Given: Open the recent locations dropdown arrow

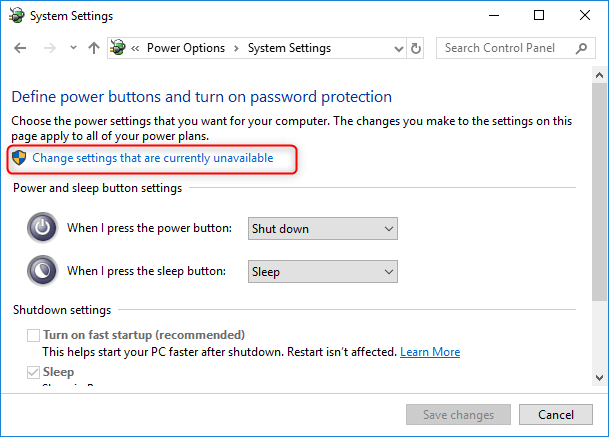Looking at the screenshot, I should 71,48.
